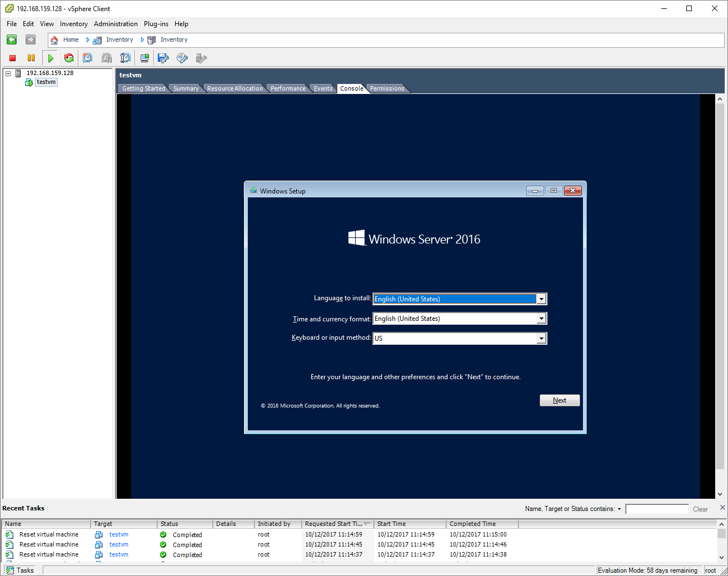Click the Revert to current snapshot icon
Screen dimensions: 728x576
(x=107, y=58)
